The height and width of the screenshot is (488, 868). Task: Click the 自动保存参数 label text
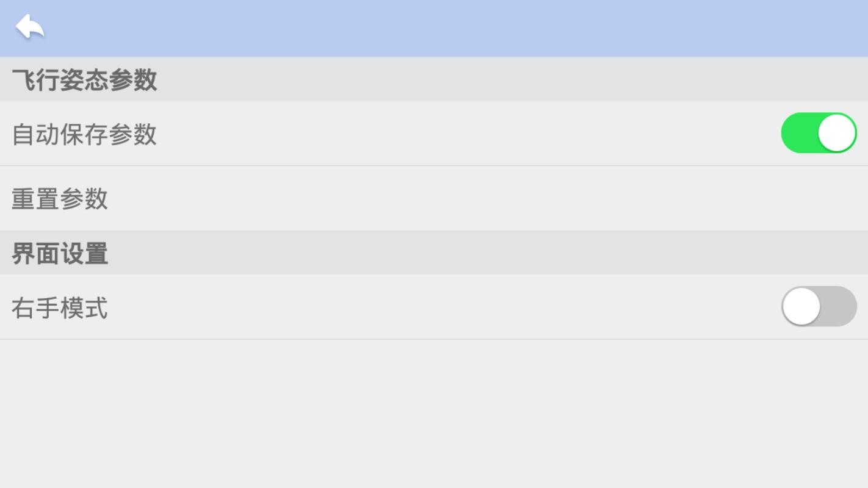pyautogui.click(x=84, y=134)
